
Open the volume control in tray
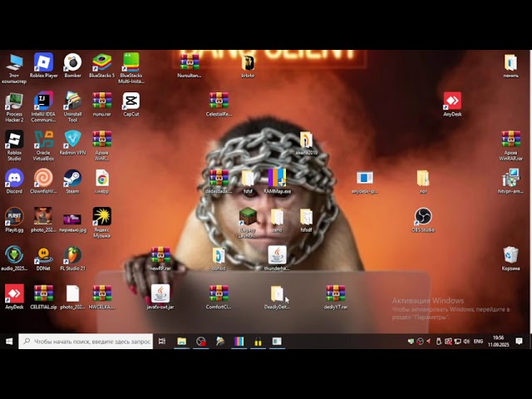tap(466, 342)
